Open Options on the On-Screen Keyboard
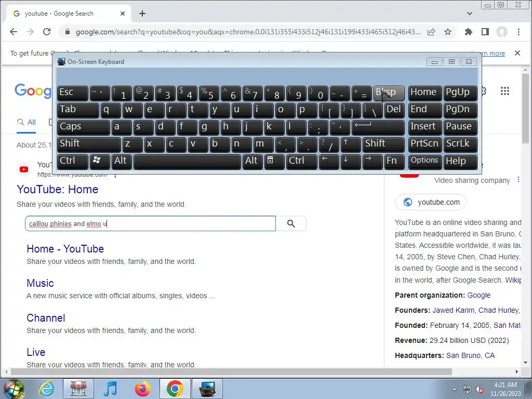532x399 pixels. 425,162
